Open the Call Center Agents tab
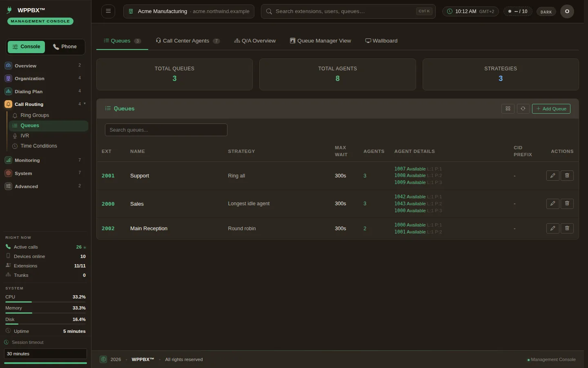The width and height of the screenshot is (588, 368). tap(188, 41)
